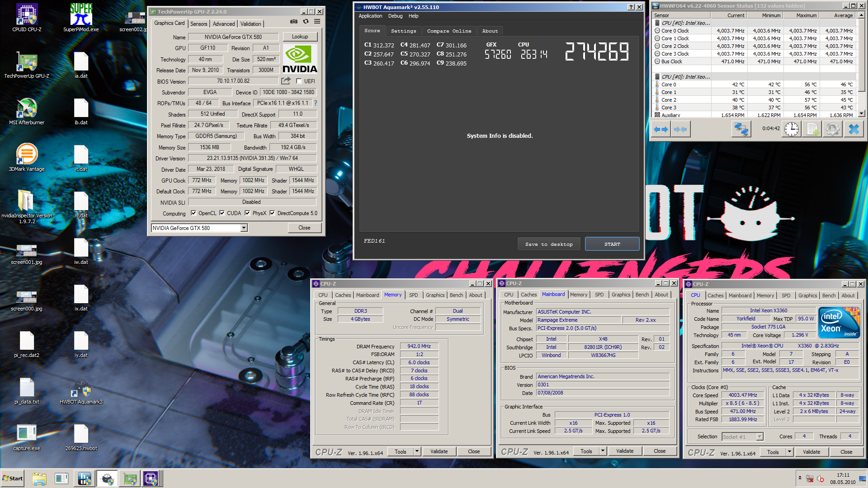Open the Help menu in Aquamark
The image size is (868, 488).
413,16
